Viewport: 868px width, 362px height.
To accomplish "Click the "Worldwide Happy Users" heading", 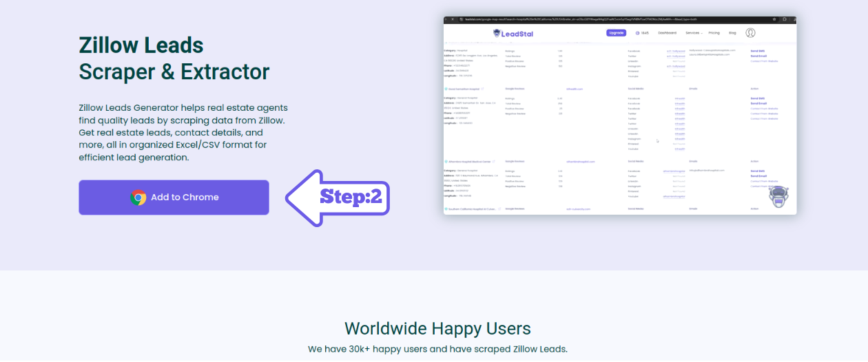I will [437, 328].
